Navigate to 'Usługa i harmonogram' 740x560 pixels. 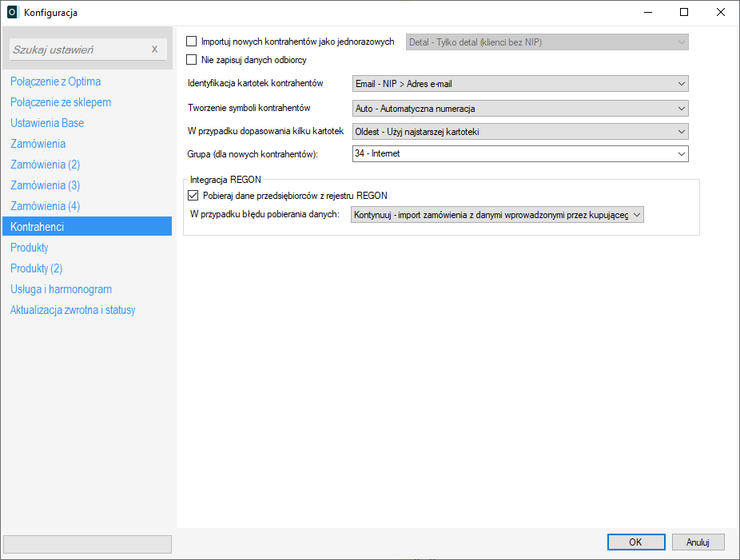click(x=61, y=289)
